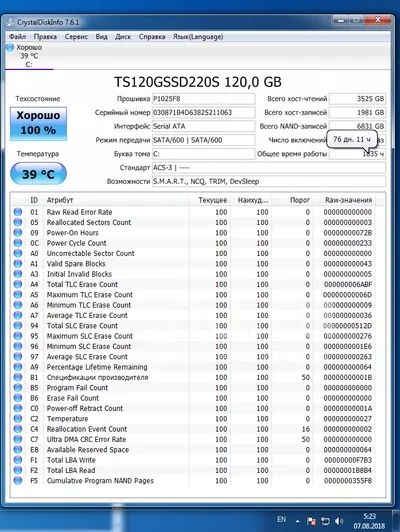400x532 pixels.
Task: Click the taskbar clock 5:23
Action: pyautogui.click(x=369, y=516)
